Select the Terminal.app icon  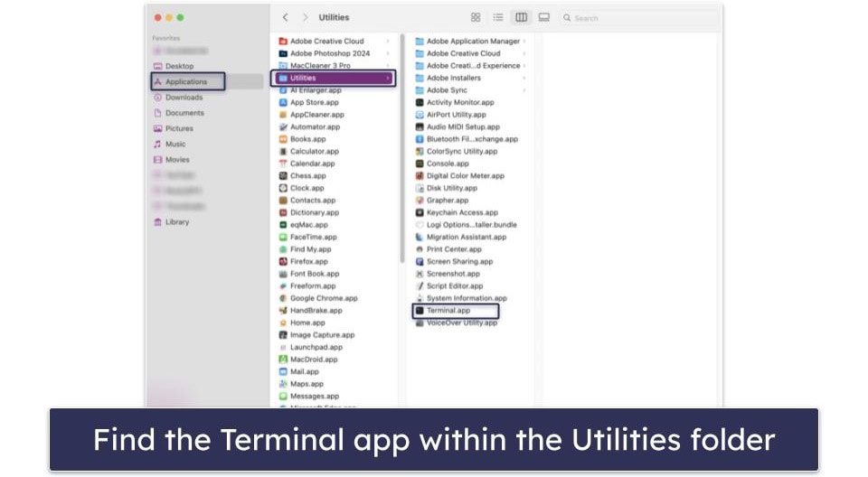420,311
